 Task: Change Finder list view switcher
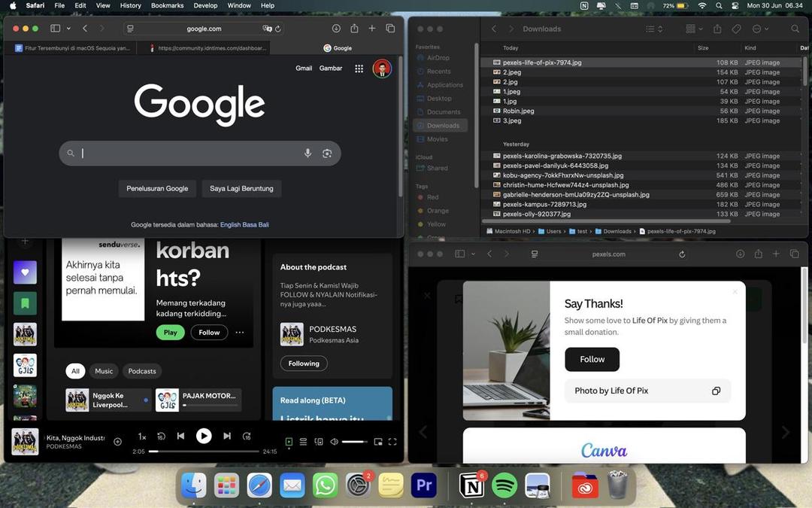coord(654,29)
